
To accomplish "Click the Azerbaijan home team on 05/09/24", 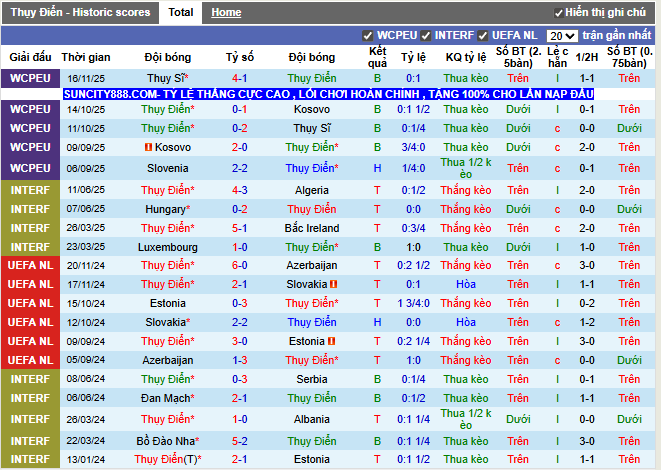I will pyautogui.click(x=167, y=360).
